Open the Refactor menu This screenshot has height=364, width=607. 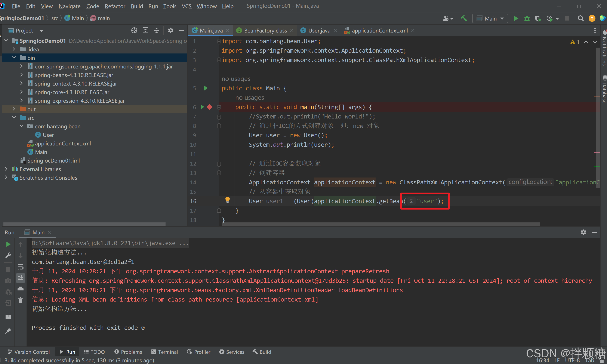pos(115,6)
